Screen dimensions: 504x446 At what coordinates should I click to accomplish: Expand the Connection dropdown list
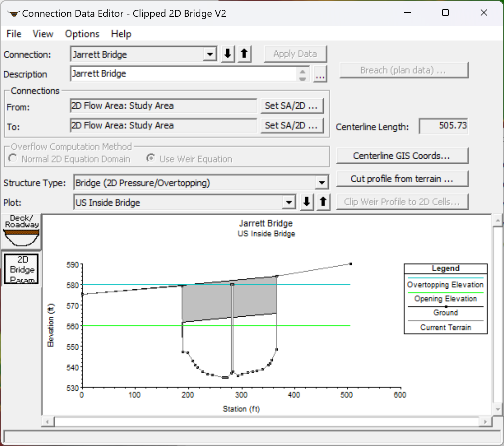tap(210, 54)
